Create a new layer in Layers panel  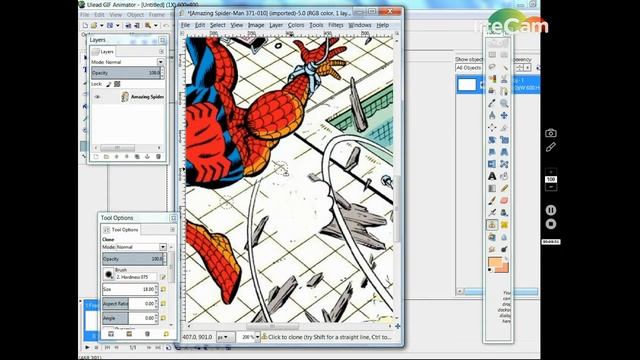96,157
